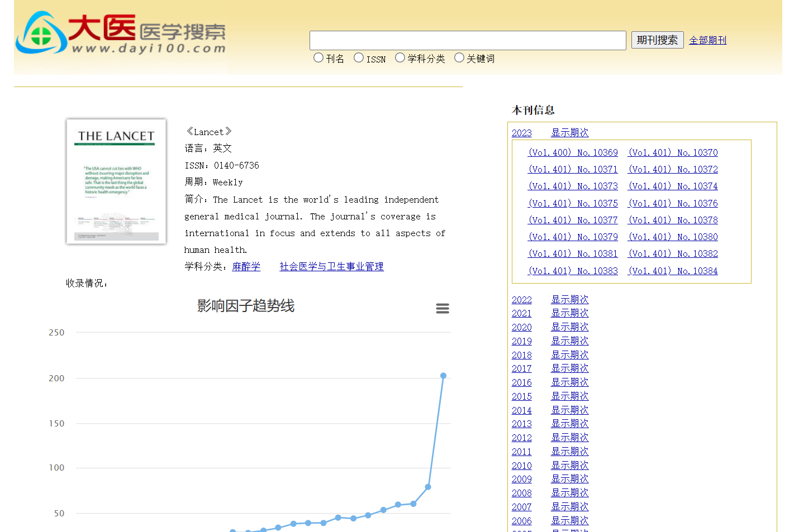794x532 pixels.
Task: Open the 2015 year link
Action: (x=521, y=396)
